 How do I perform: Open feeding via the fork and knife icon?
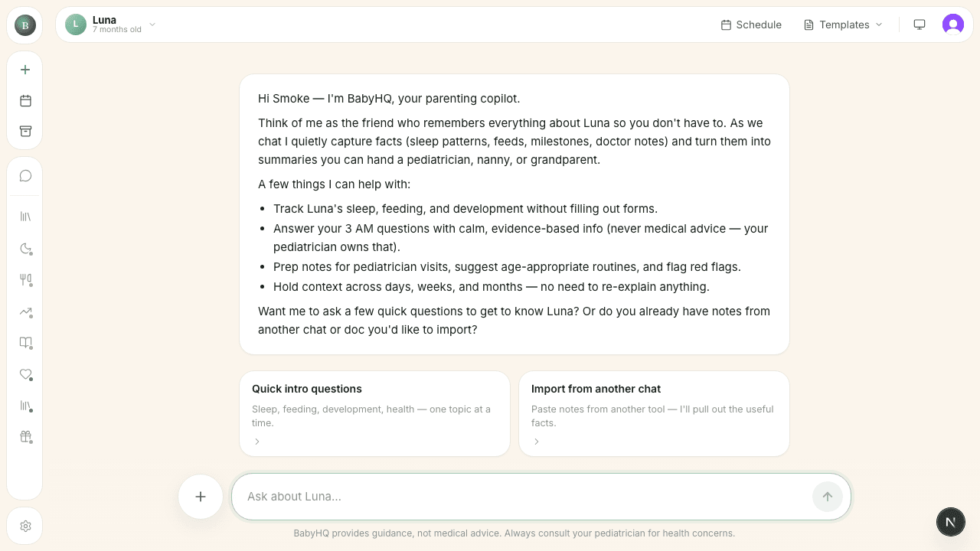[25, 279]
